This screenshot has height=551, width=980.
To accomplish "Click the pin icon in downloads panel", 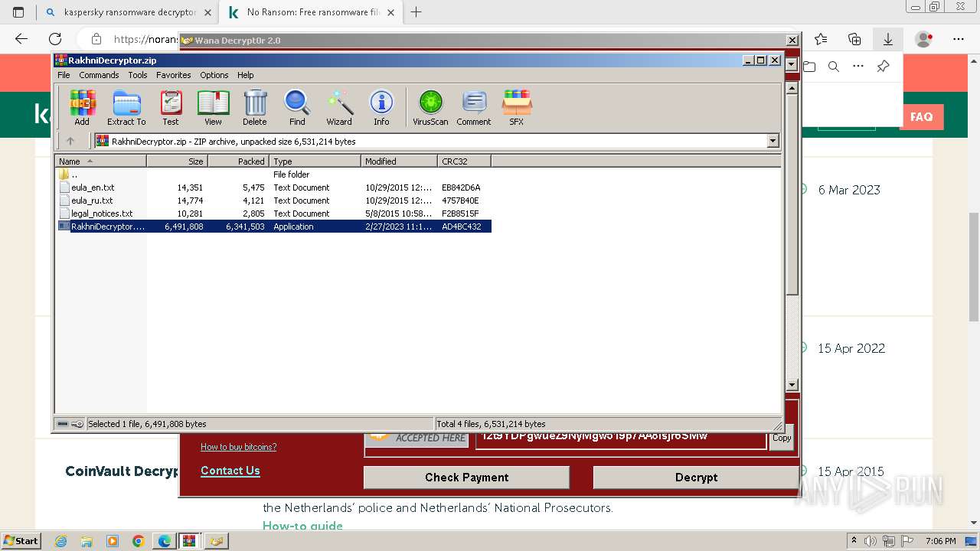I will tap(883, 67).
